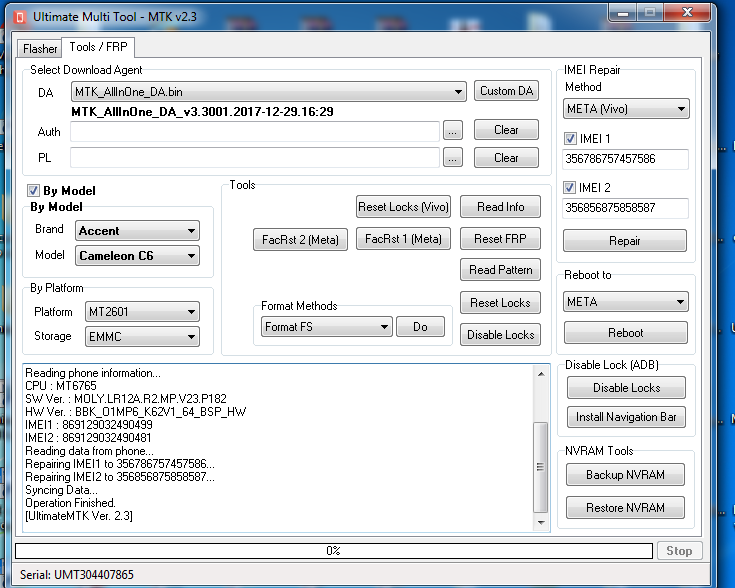Open the Reboot to dropdown showing META

[625, 302]
